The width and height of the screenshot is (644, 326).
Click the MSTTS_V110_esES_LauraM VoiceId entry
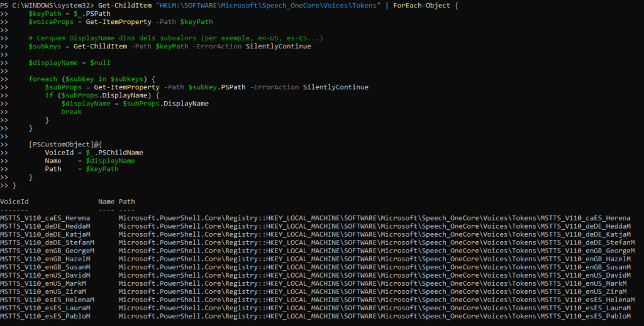tap(45, 308)
